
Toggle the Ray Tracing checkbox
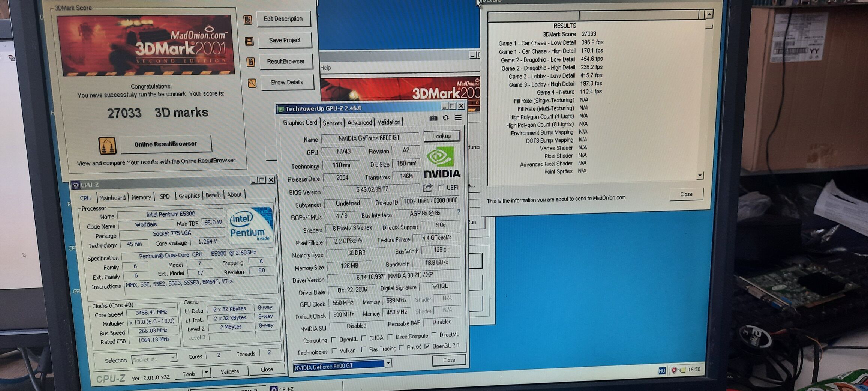[363, 349]
